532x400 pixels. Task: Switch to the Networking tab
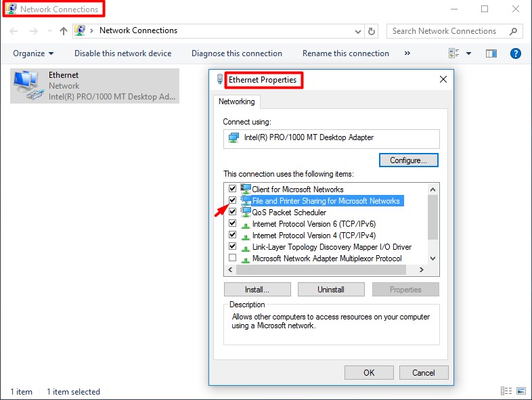236,102
